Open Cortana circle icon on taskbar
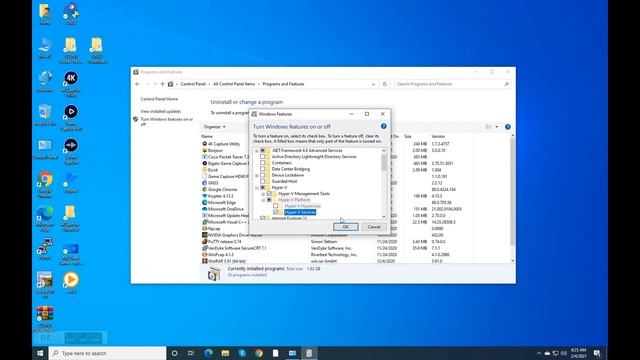 click(174, 353)
